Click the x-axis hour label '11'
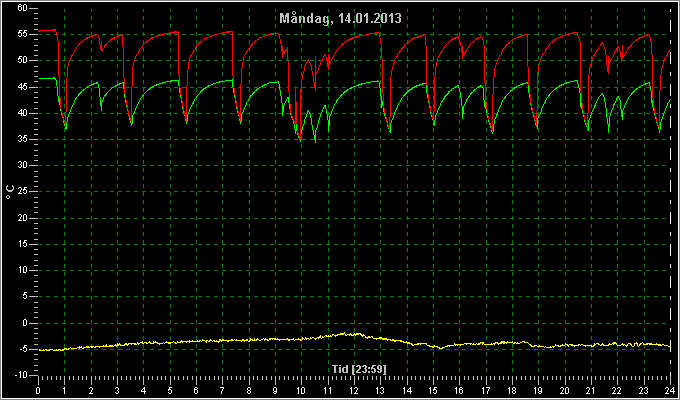This screenshot has height=400, width=680. (328, 390)
